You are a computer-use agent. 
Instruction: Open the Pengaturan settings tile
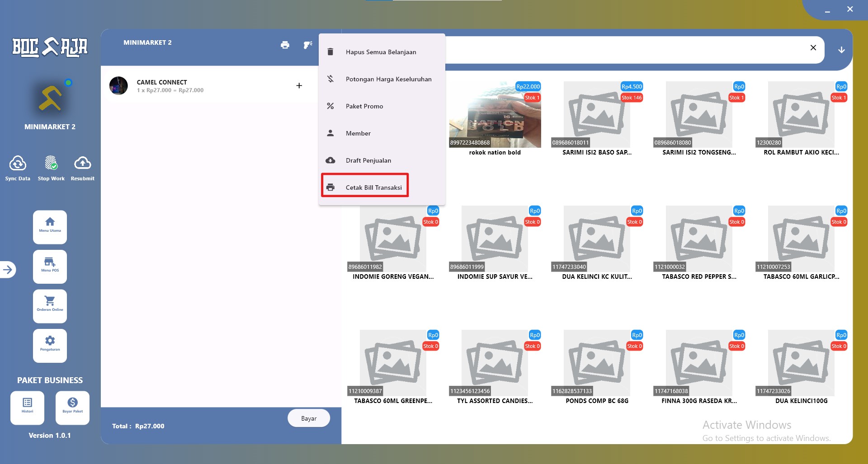tap(50, 346)
